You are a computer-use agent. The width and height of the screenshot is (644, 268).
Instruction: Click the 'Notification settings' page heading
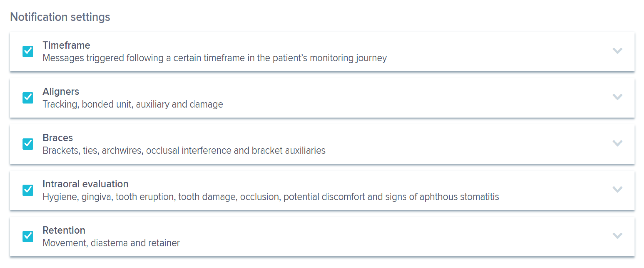point(60,17)
